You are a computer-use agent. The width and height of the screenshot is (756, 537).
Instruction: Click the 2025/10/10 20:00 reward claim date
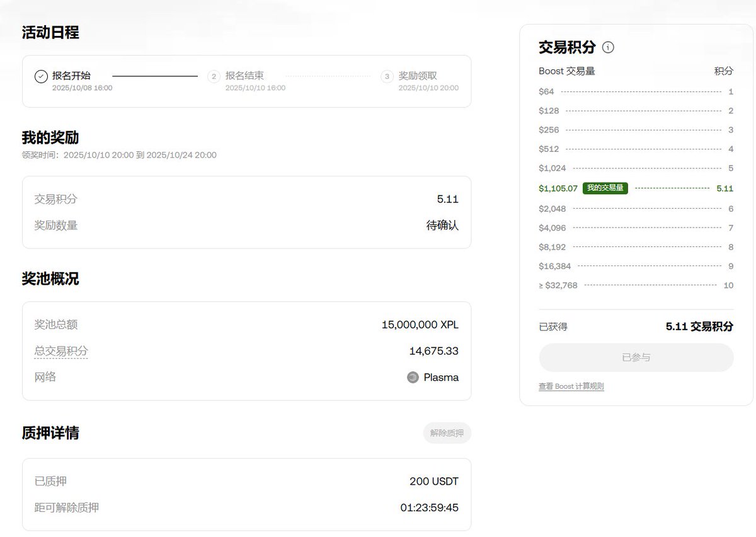[x=428, y=88]
